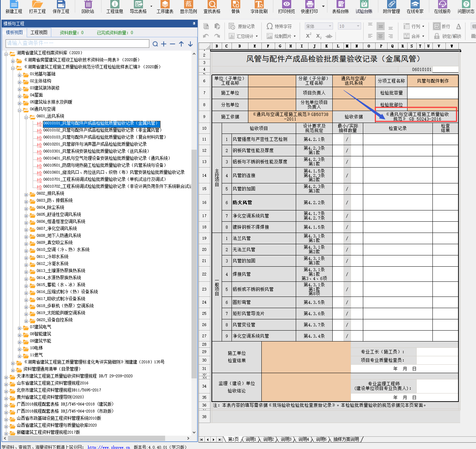Click the search magnifier button in template panel
476x449 pixels.
click(155, 44)
